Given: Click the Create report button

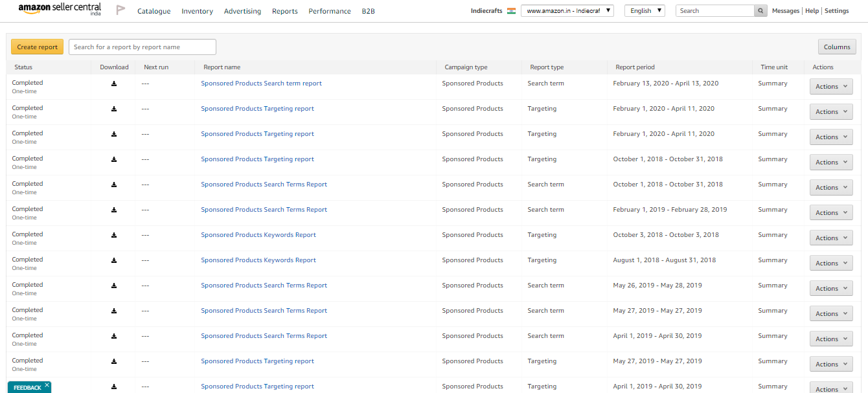Looking at the screenshot, I should pos(38,47).
